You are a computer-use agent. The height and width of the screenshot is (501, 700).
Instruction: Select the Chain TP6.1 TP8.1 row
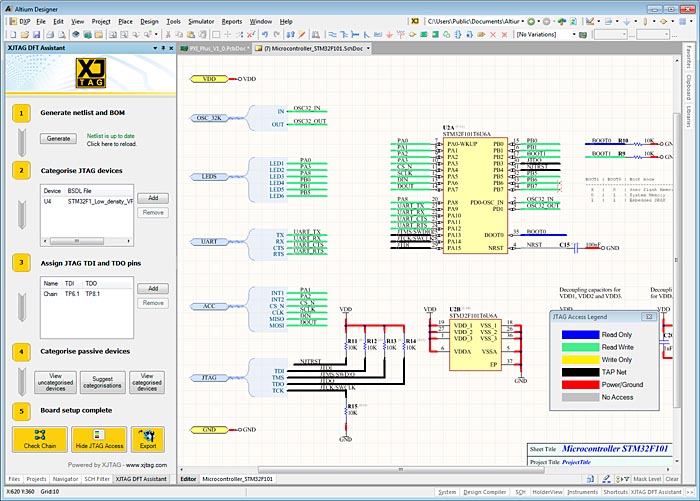[87, 294]
